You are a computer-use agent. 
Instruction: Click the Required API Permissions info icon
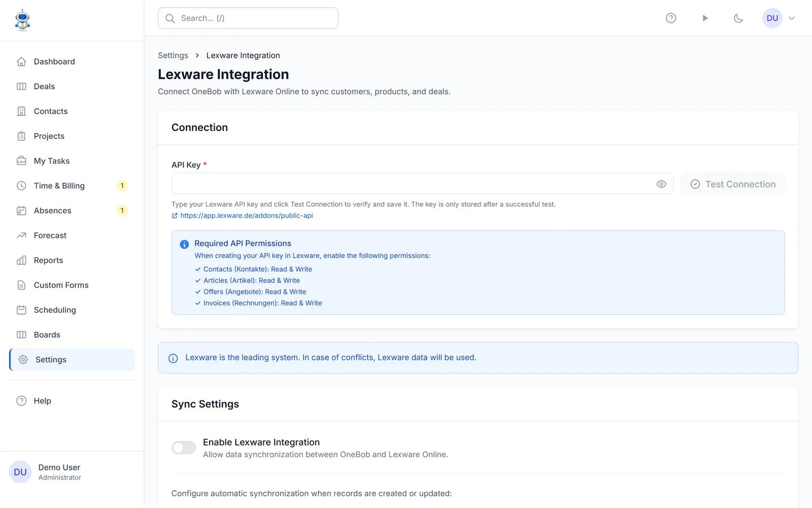click(x=184, y=244)
